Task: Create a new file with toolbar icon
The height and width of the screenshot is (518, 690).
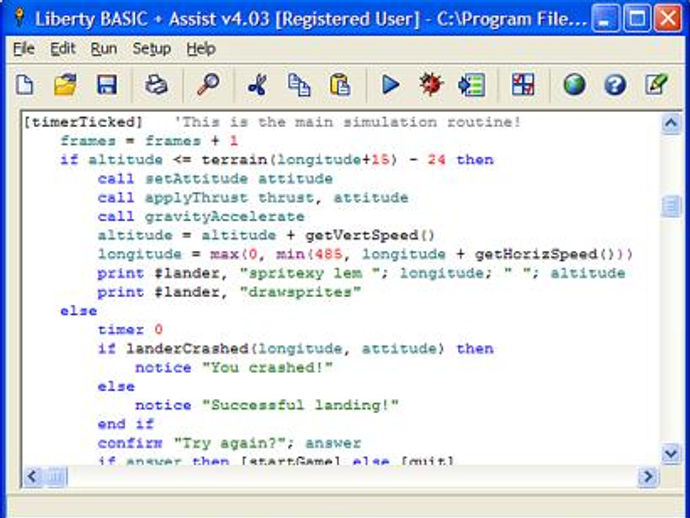Action: [25, 84]
